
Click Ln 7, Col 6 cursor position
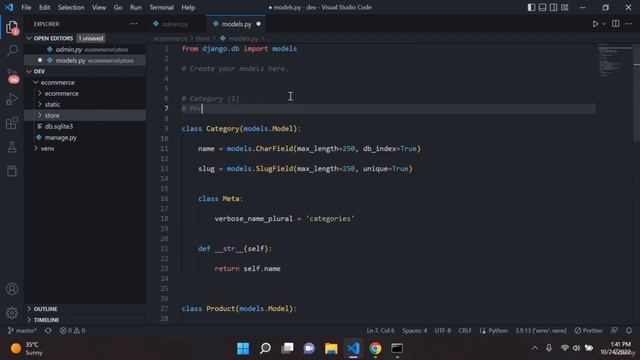click(x=380, y=331)
